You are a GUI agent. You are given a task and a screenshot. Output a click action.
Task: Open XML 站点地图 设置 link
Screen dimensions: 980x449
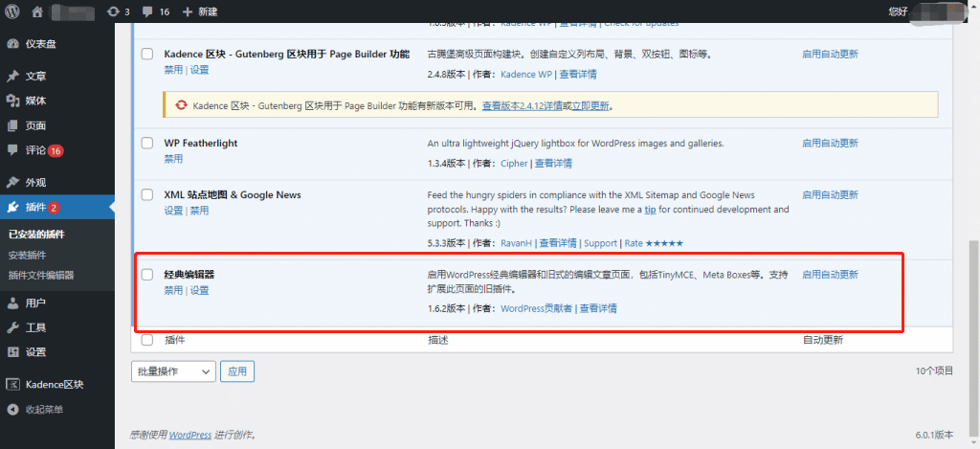click(173, 210)
